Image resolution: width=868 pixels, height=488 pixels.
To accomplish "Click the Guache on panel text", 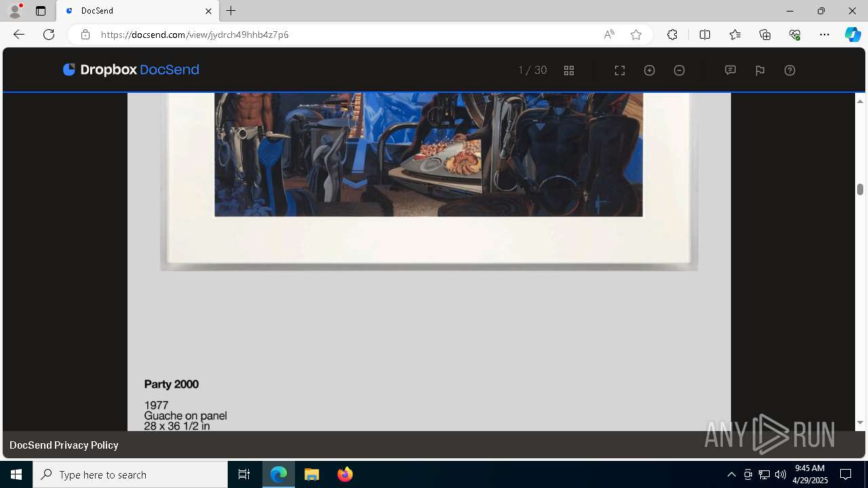I will [185, 415].
